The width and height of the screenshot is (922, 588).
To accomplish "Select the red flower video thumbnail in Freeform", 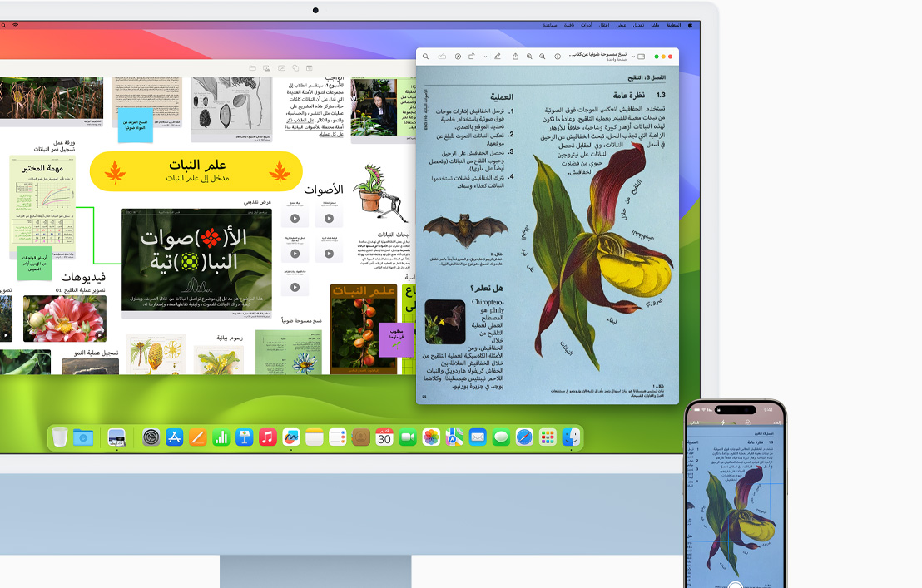I will (65, 319).
